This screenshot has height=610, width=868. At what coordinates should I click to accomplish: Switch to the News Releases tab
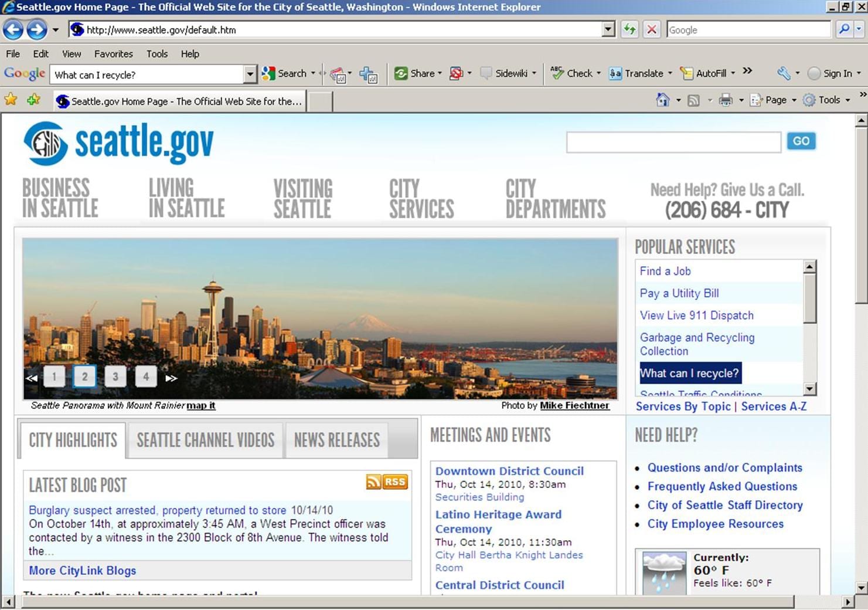(336, 440)
